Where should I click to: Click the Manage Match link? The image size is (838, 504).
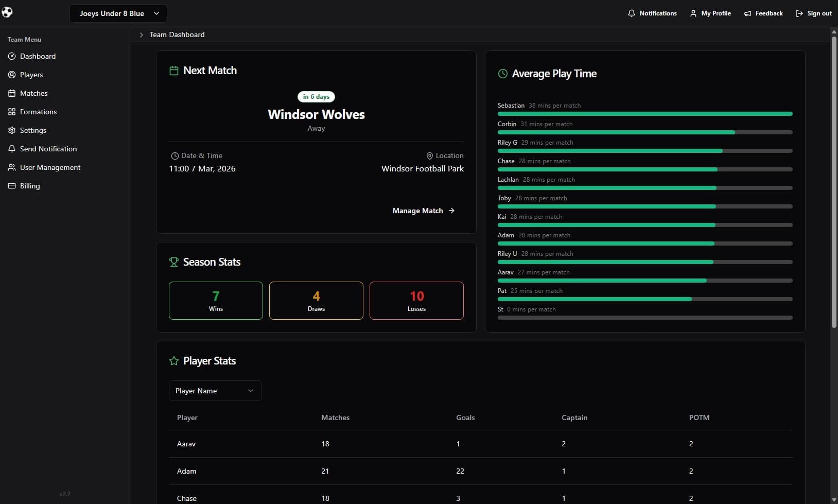(x=423, y=211)
